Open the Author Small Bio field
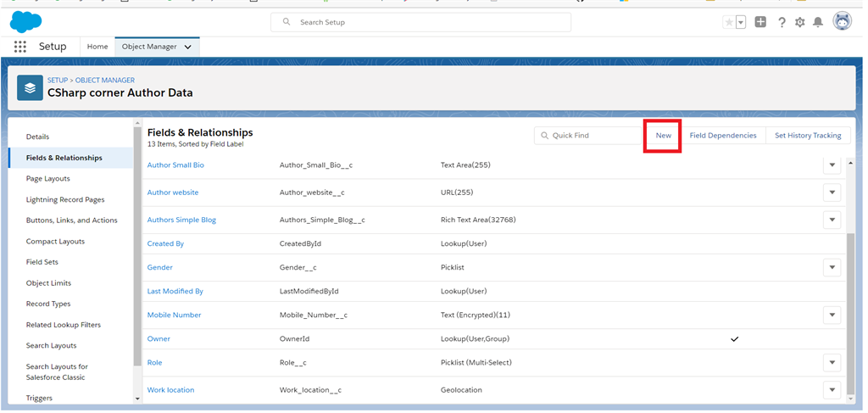This screenshot has height=413, width=868. [175, 165]
